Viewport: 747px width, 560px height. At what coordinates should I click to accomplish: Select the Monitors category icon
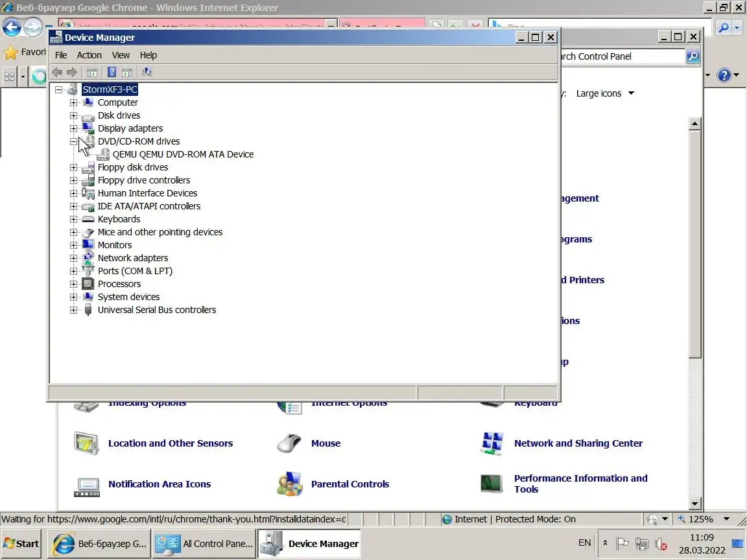[x=88, y=245]
